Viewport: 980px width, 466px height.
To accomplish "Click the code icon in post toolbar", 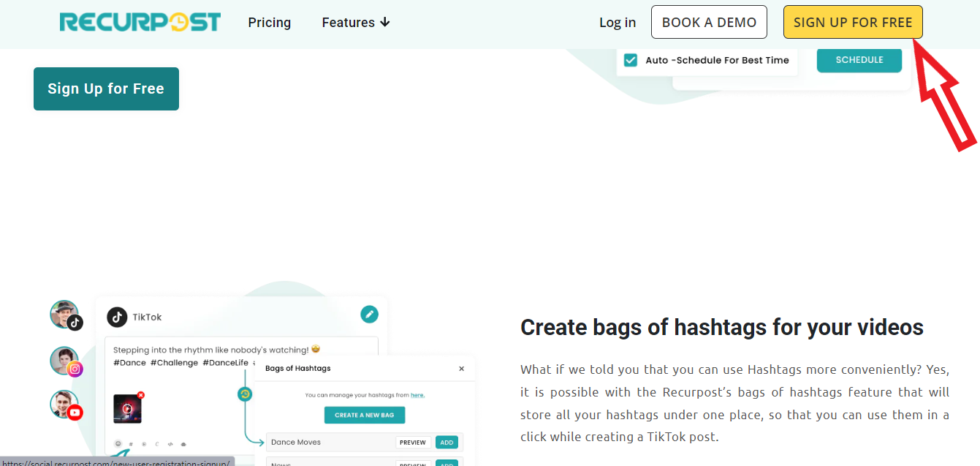I will pos(170,444).
